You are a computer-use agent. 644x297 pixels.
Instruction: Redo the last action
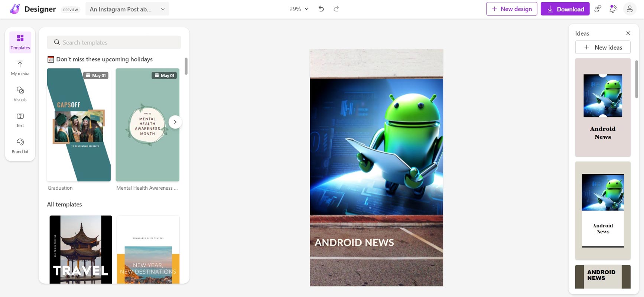tap(336, 9)
